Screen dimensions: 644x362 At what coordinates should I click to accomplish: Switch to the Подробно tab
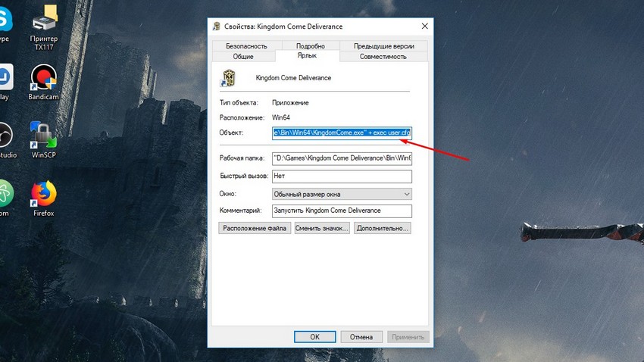point(311,46)
